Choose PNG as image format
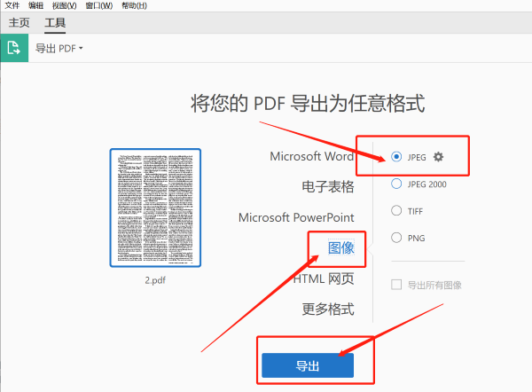The width and height of the screenshot is (532, 392). pyautogui.click(x=396, y=238)
